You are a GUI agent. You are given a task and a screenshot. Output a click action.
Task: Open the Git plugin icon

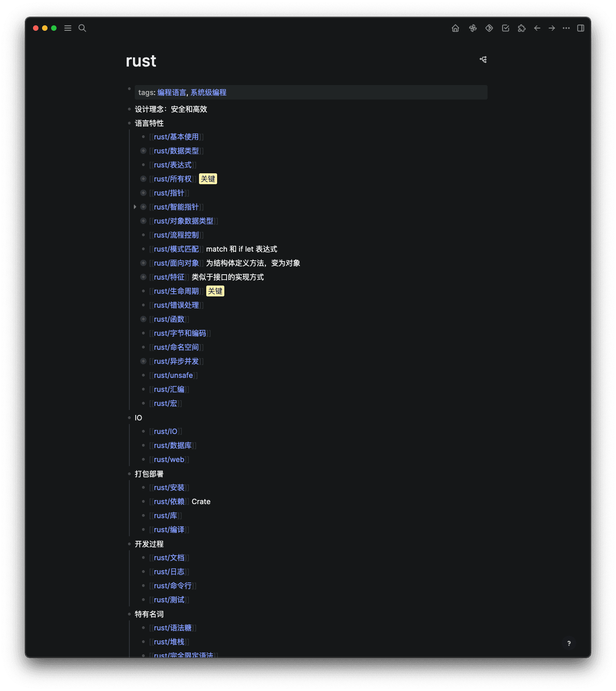[489, 28]
